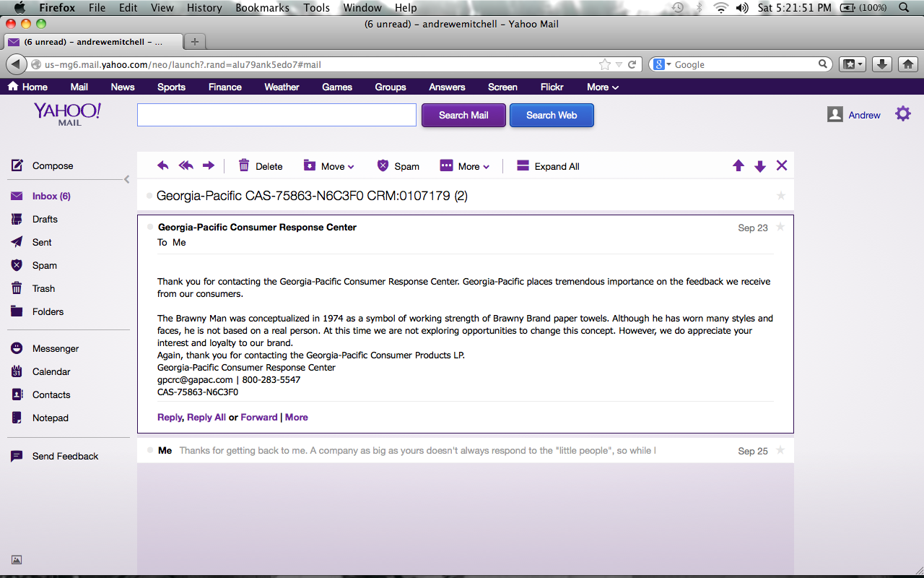The height and width of the screenshot is (578, 924).
Task: Open the Finance tab in Yahoo navigation
Action: pyautogui.click(x=225, y=87)
